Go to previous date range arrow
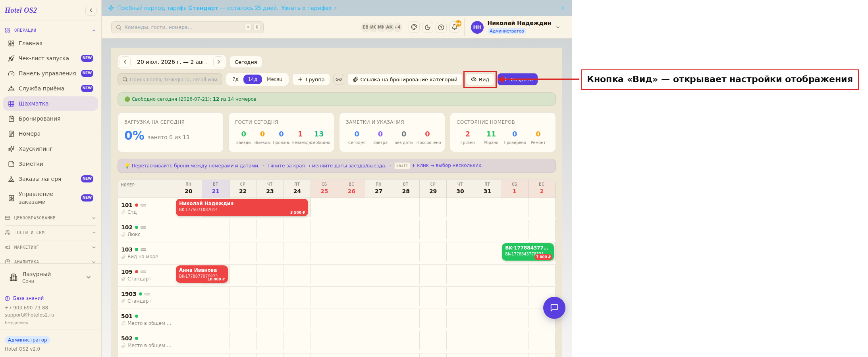 click(x=125, y=62)
